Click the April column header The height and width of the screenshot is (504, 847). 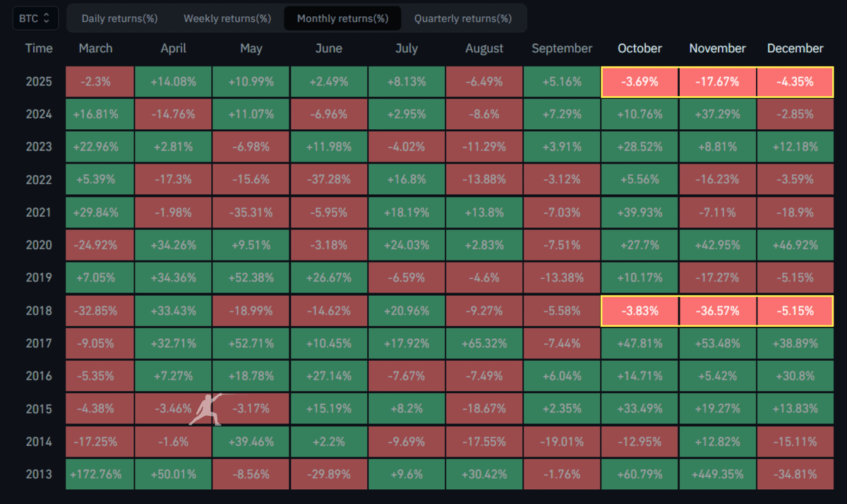(x=174, y=48)
